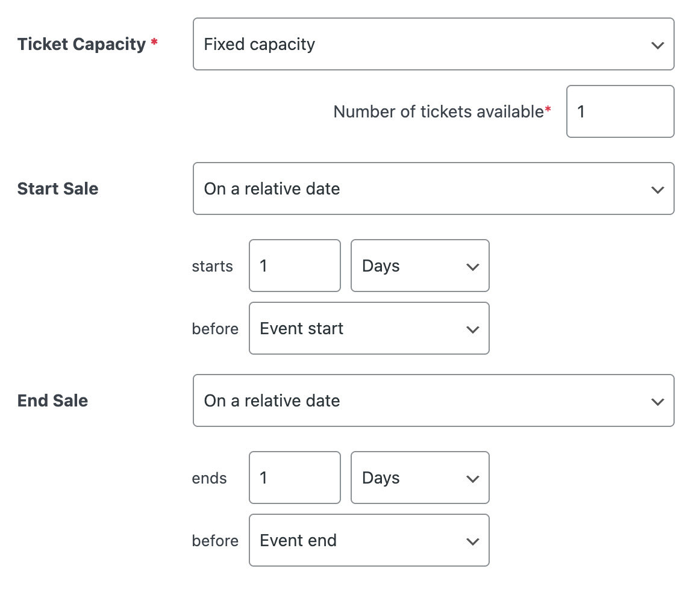This screenshot has width=700, height=607.
Task: Open the Days unit dropdown under End Sale
Action: [420, 478]
